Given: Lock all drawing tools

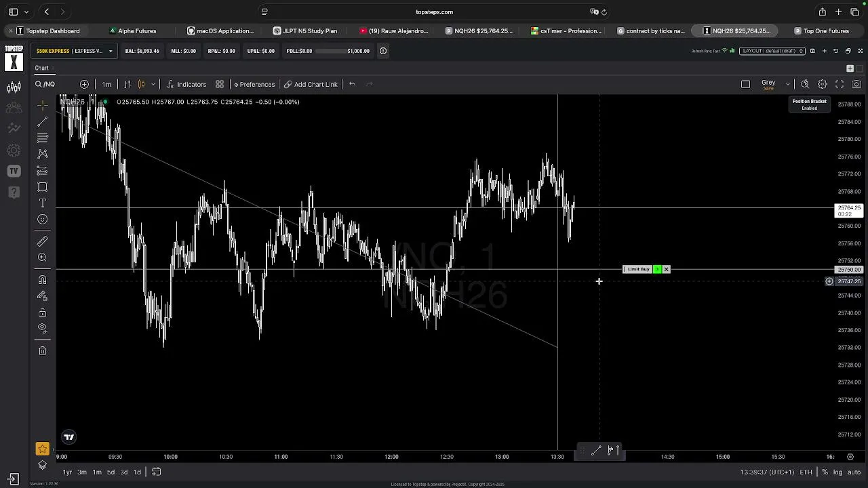Looking at the screenshot, I should (42, 312).
